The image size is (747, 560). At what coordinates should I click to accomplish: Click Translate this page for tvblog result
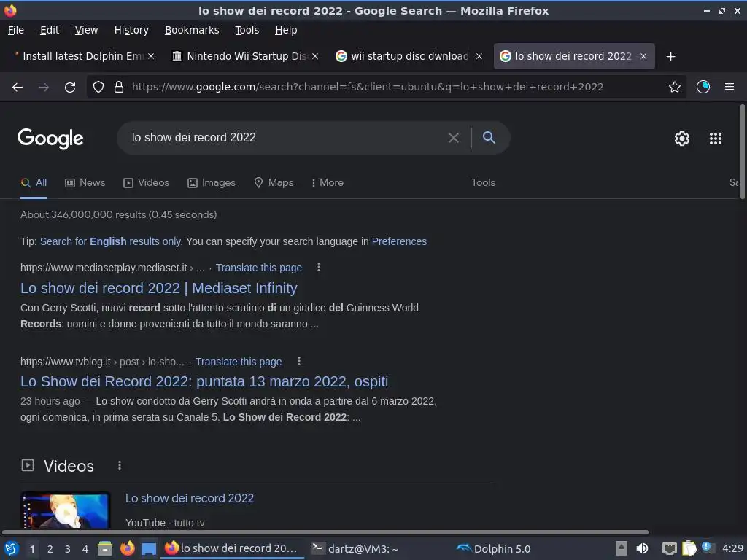click(x=239, y=362)
